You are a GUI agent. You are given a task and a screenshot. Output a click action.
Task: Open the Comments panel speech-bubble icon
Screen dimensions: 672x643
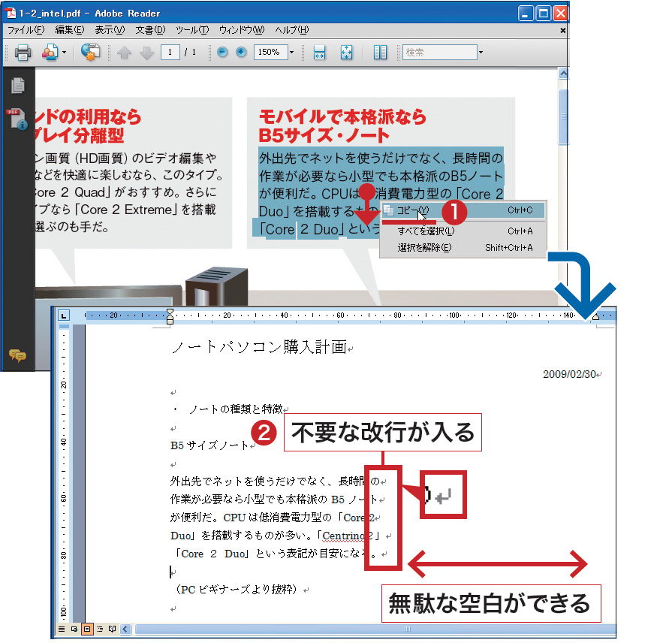(x=17, y=355)
